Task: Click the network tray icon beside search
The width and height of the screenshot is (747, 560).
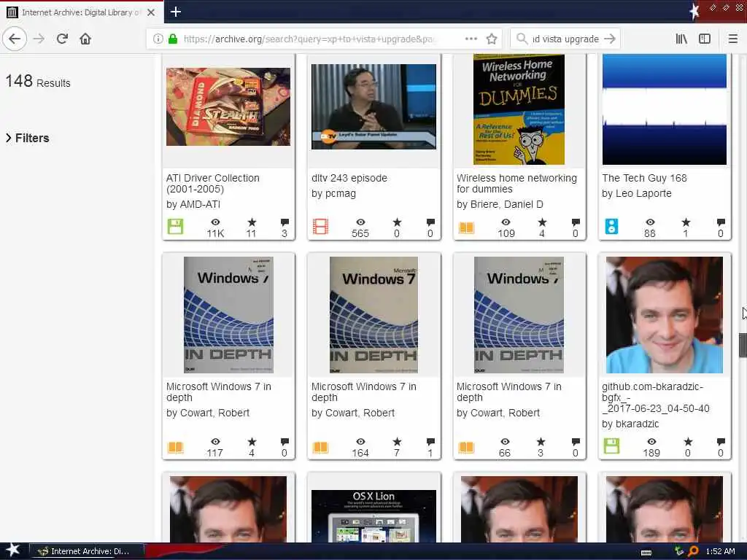Action: coord(679,551)
